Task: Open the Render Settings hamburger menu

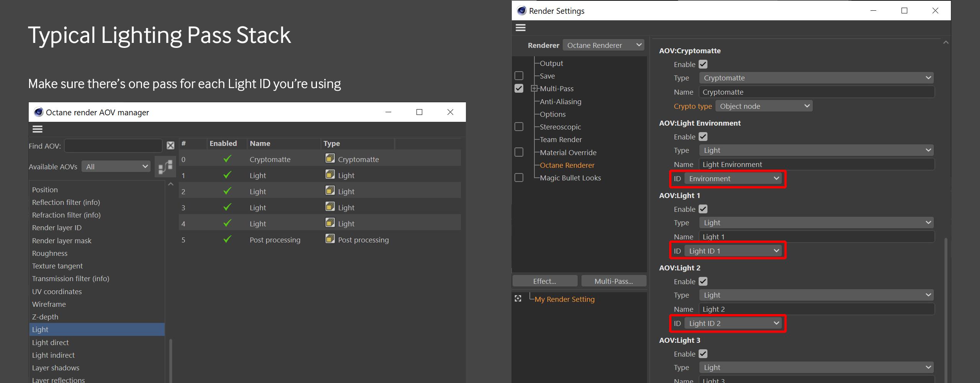Action: click(x=521, y=28)
